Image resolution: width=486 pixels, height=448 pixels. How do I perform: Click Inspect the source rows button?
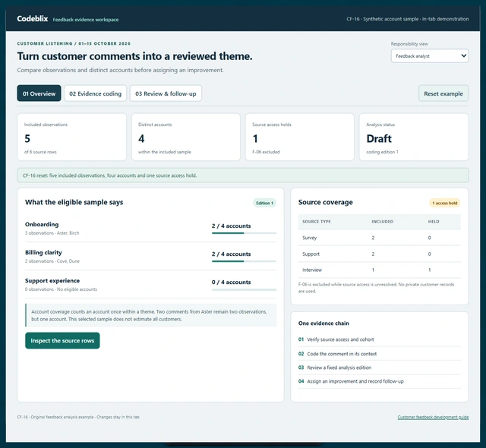pos(62,340)
